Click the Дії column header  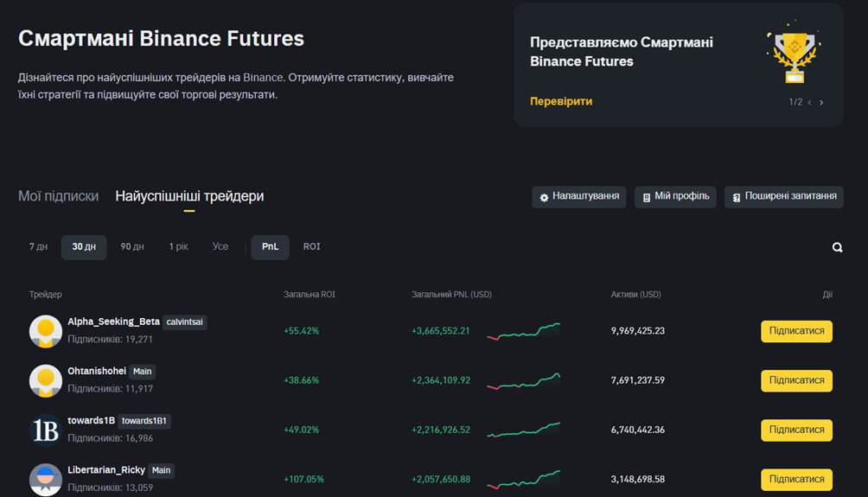click(827, 295)
